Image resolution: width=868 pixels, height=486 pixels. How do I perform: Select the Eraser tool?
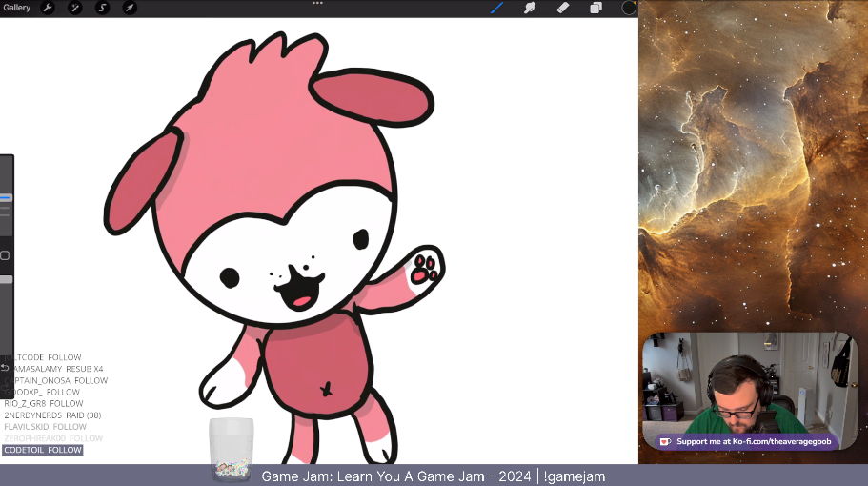coord(562,8)
